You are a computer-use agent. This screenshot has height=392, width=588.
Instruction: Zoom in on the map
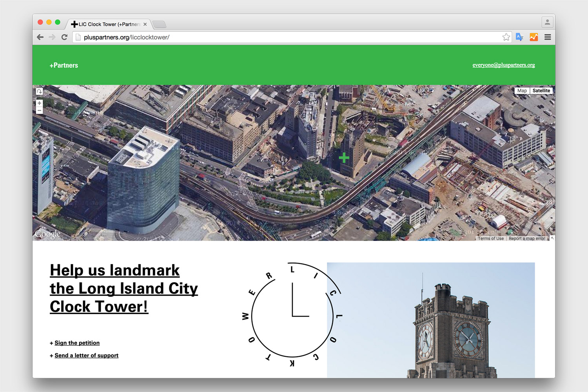(x=39, y=103)
